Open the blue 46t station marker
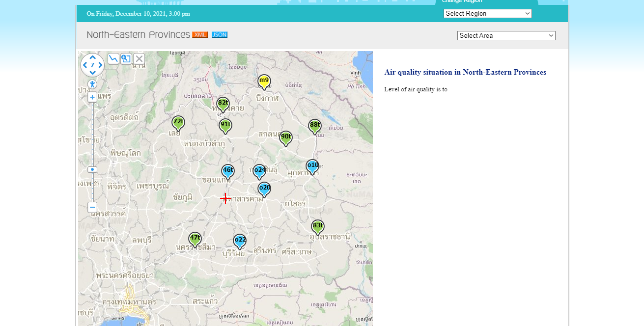 click(228, 172)
